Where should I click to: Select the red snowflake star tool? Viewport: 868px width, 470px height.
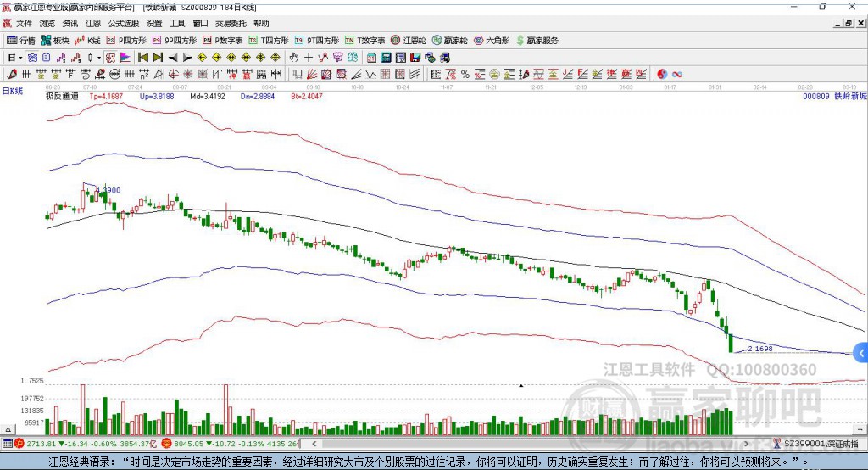[187, 74]
